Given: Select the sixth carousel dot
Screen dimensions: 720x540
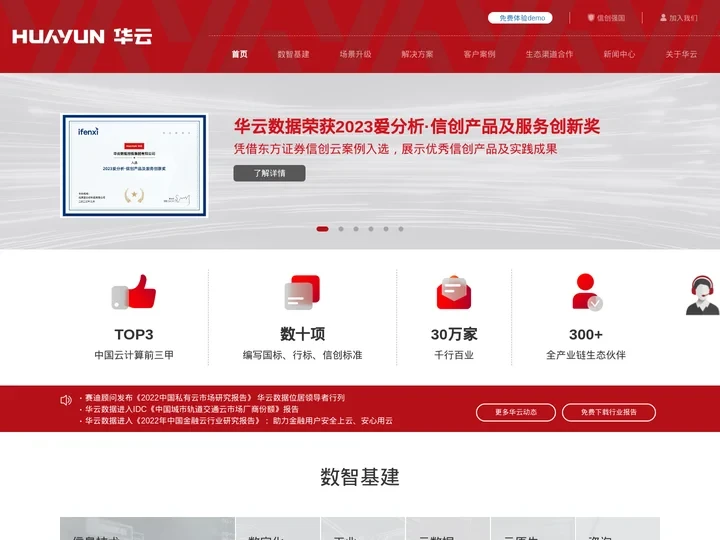Looking at the screenshot, I should pos(401,229).
